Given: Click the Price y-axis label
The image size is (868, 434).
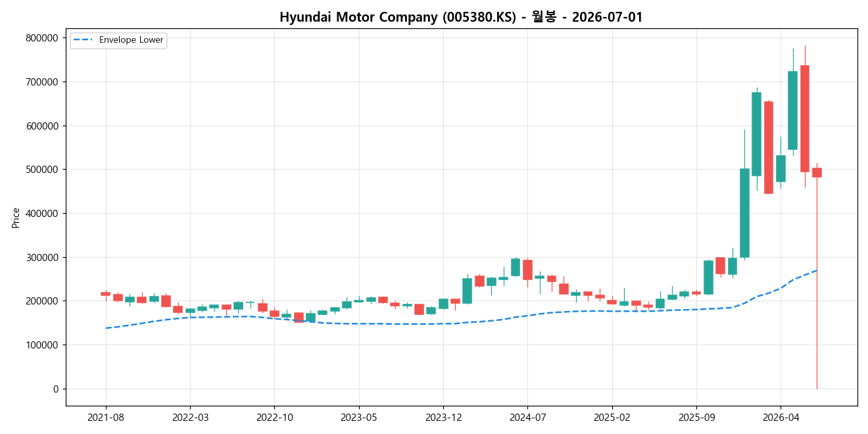Looking at the screenshot, I should (x=16, y=217).
